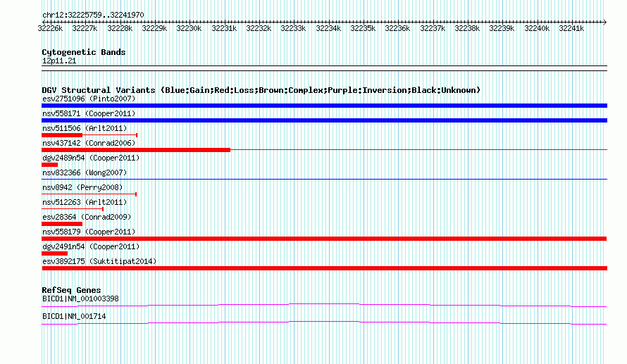Click the 32228k ruler tick label
Screen dimensions: 627x364
click(x=120, y=28)
